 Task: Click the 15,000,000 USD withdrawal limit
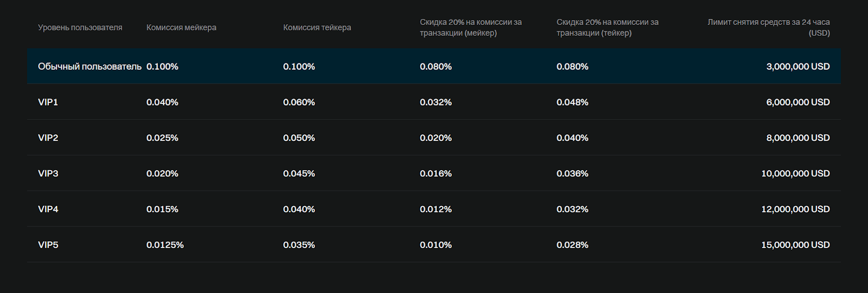[795, 245]
